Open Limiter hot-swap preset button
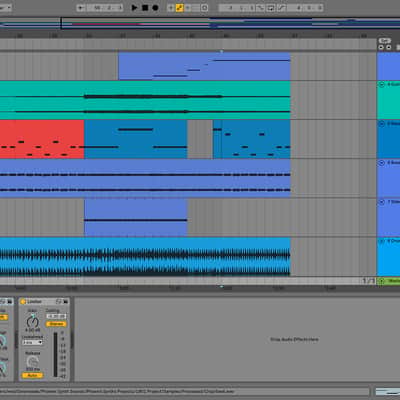 59,302
